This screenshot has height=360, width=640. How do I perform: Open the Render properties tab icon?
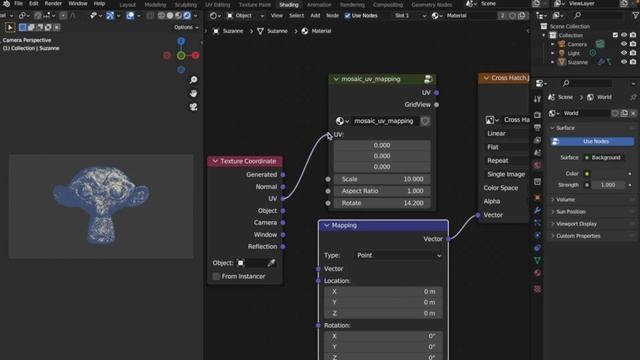537,115
